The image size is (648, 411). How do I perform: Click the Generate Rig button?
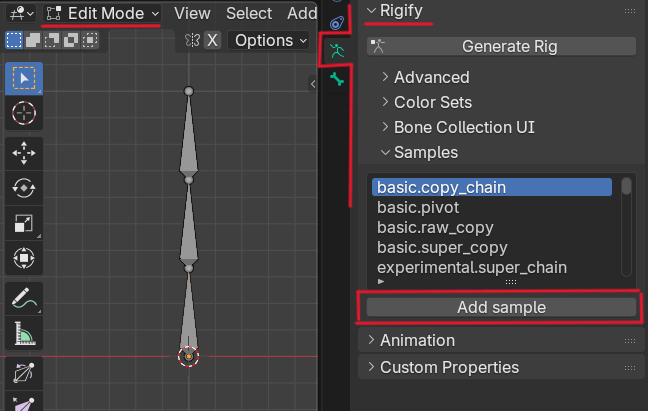click(509, 46)
